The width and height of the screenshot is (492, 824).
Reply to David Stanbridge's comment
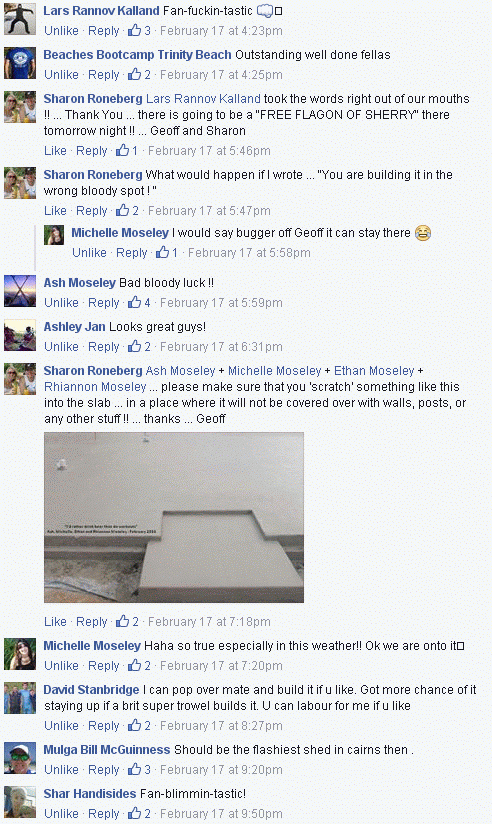(104, 726)
